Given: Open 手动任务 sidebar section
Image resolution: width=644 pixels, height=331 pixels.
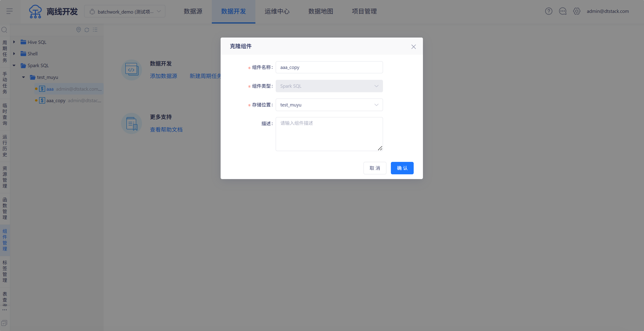Looking at the screenshot, I should click(5, 83).
